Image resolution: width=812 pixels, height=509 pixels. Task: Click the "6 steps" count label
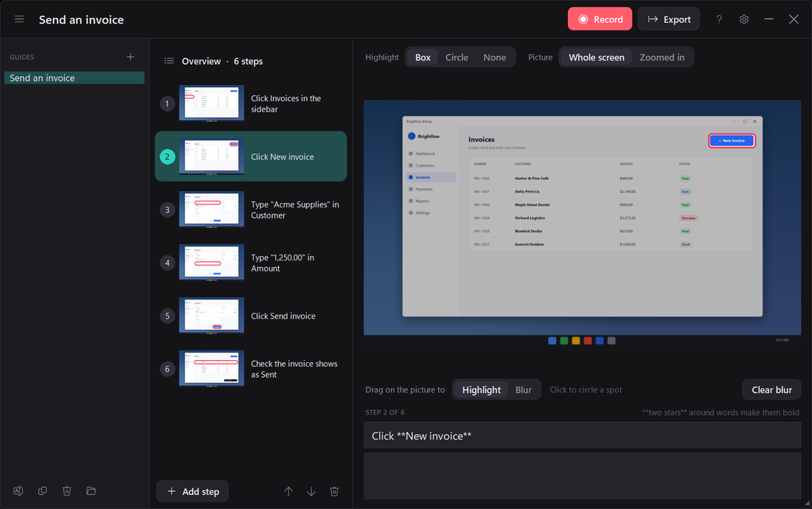click(x=248, y=61)
